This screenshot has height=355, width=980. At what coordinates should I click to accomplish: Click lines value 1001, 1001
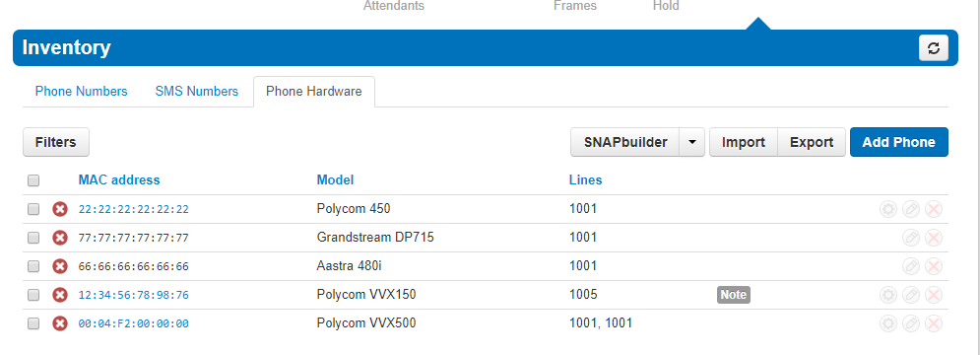point(601,323)
